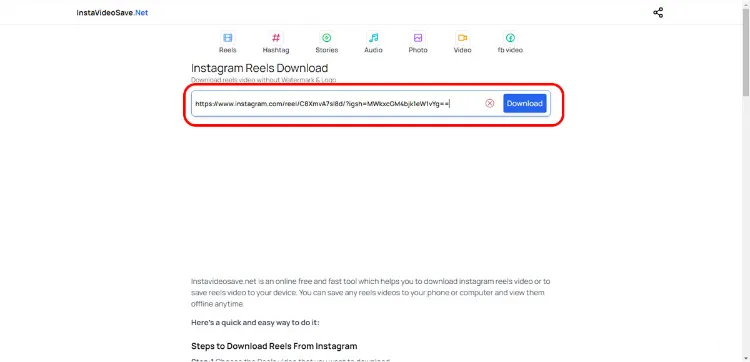Open the Audio downloader icon

point(374,38)
